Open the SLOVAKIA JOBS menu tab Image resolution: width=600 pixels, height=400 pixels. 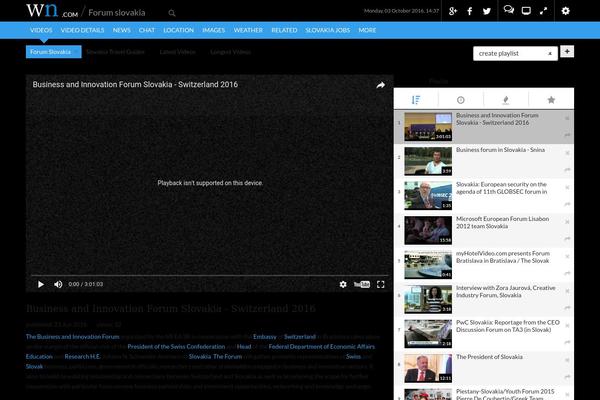[x=328, y=30]
